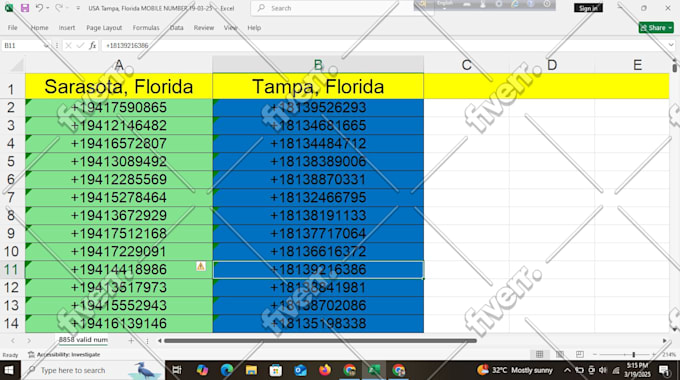Open the Help ribbon tab
The image size is (680, 380).
point(254,28)
